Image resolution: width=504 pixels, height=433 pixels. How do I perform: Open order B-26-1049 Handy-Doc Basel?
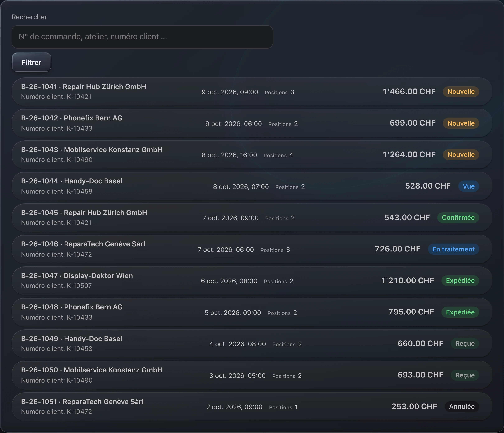click(252, 344)
